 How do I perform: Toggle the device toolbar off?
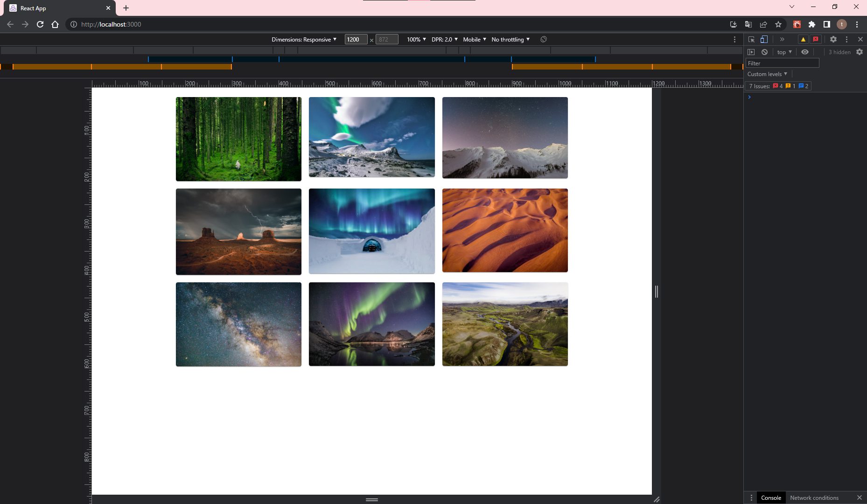(764, 39)
